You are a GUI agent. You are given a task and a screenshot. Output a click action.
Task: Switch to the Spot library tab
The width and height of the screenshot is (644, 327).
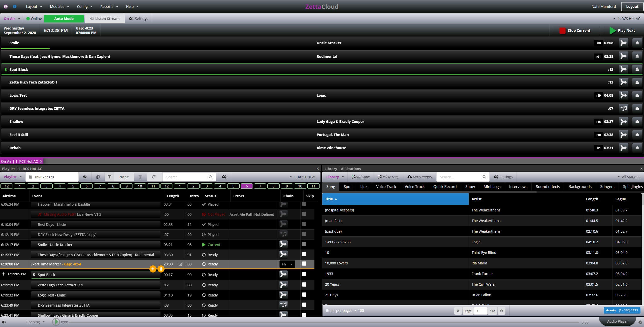click(347, 187)
